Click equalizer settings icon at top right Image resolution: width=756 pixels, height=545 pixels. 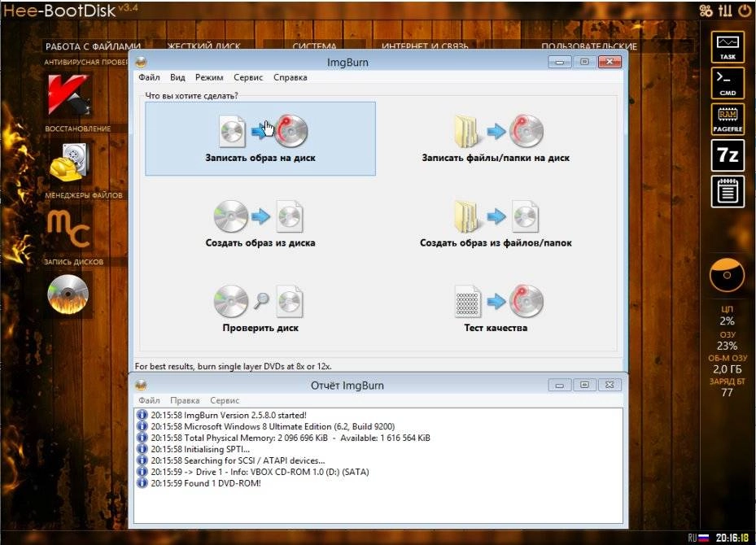tap(725, 10)
